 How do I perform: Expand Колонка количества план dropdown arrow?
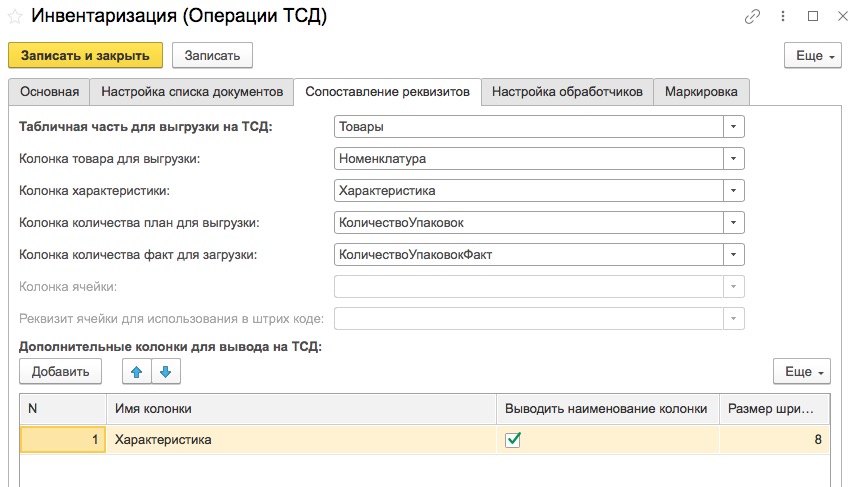click(733, 222)
